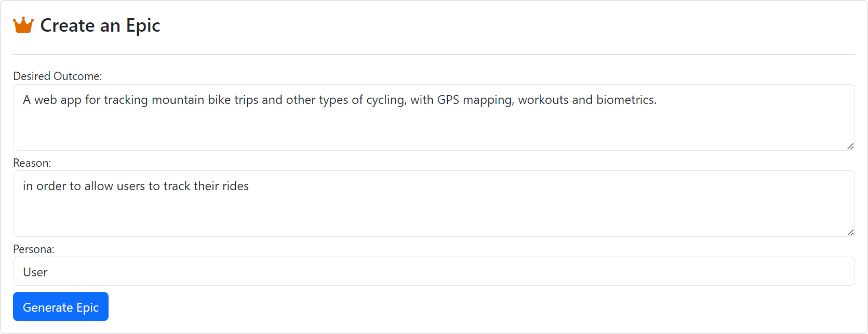The image size is (868, 334).
Task: Select the text about tracking mountain bike trips
Action: coord(339,100)
